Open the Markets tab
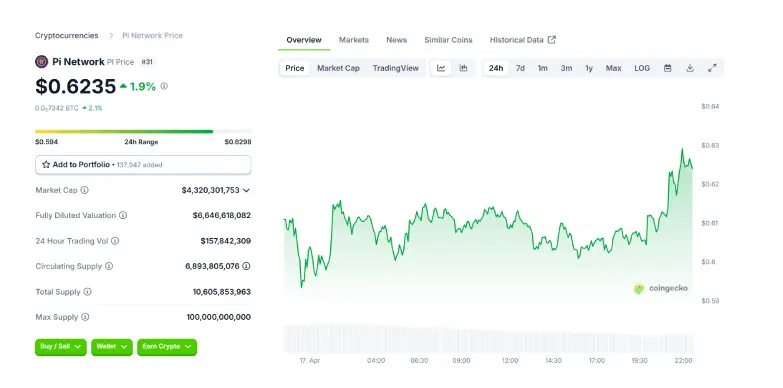The image size is (783, 388). point(354,40)
